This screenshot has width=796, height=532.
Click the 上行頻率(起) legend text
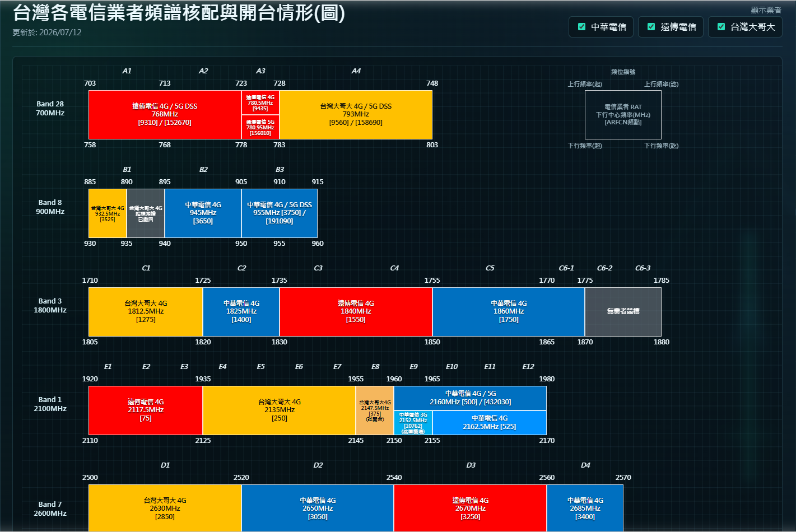tap(585, 84)
